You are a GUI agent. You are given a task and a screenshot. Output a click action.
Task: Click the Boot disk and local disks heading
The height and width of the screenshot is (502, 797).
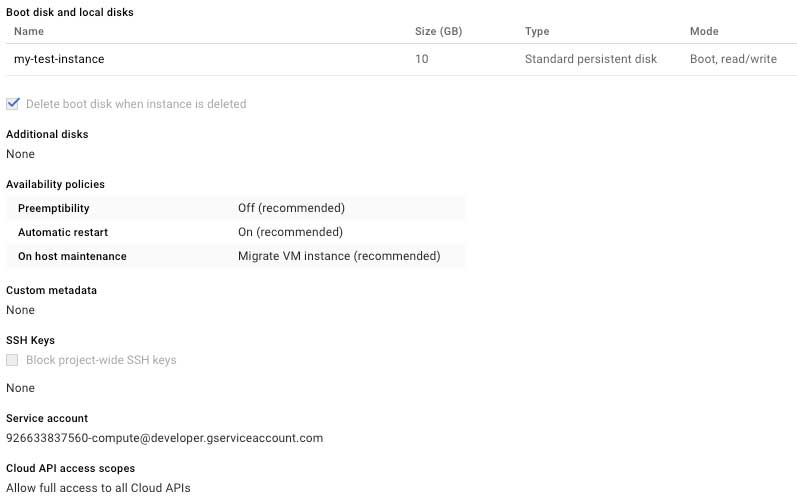pyautogui.click(x=70, y=12)
